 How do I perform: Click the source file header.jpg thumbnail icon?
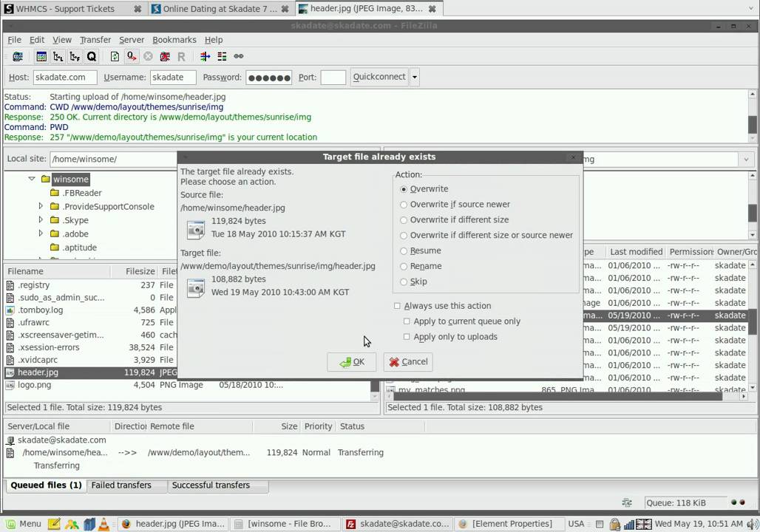pyautogui.click(x=196, y=230)
